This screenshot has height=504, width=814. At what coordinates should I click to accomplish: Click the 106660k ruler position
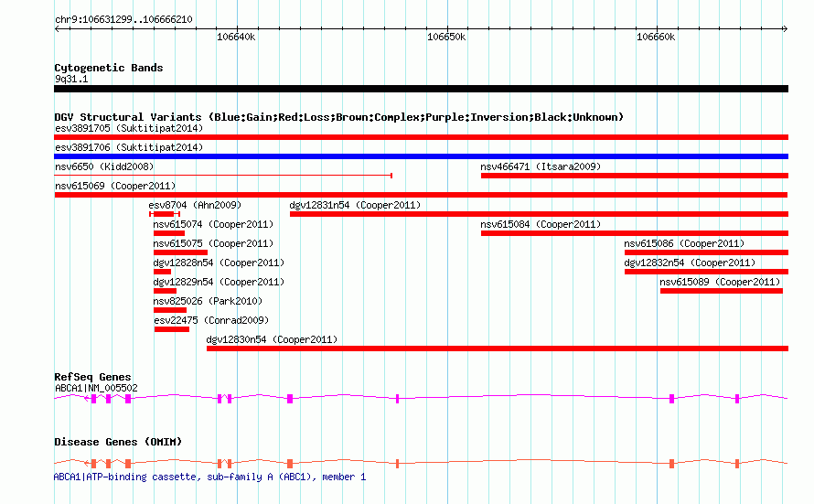(656, 37)
